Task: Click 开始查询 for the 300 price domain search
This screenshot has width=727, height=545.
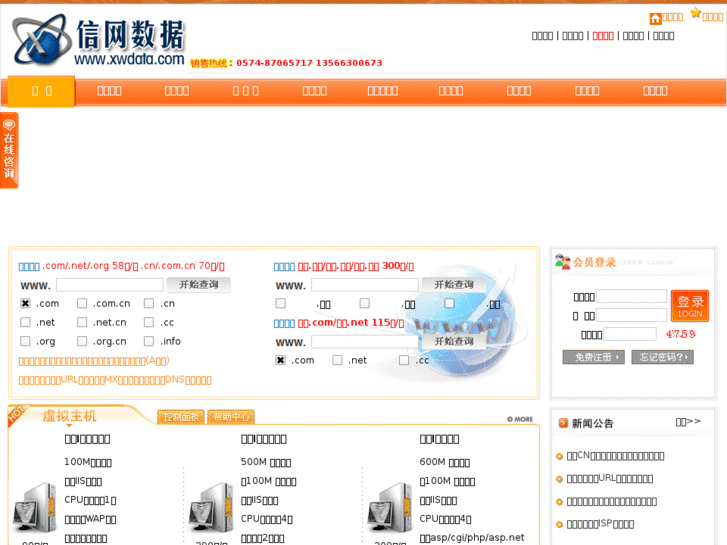Action: (x=453, y=284)
